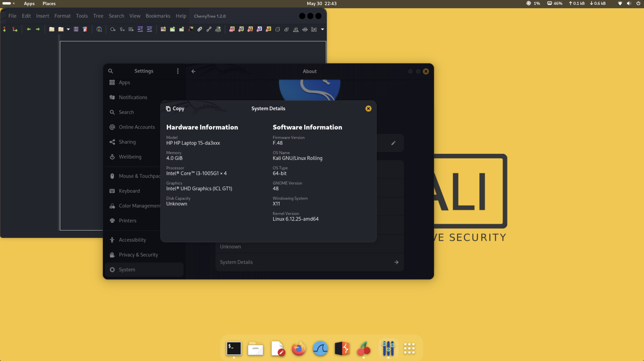Select Online Accounts in Settings sidebar
The image size is (644, 361).
pos(144,127)
